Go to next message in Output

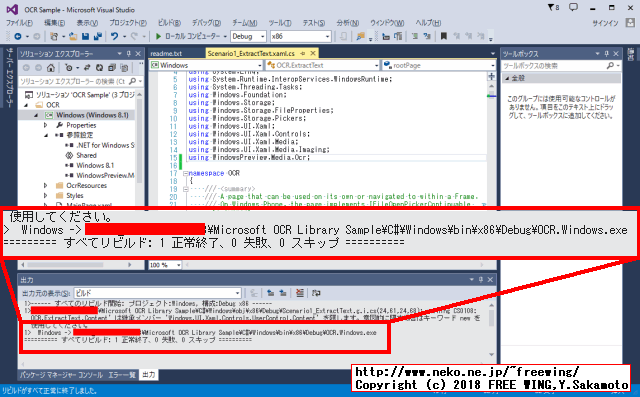tap(282, 293)
